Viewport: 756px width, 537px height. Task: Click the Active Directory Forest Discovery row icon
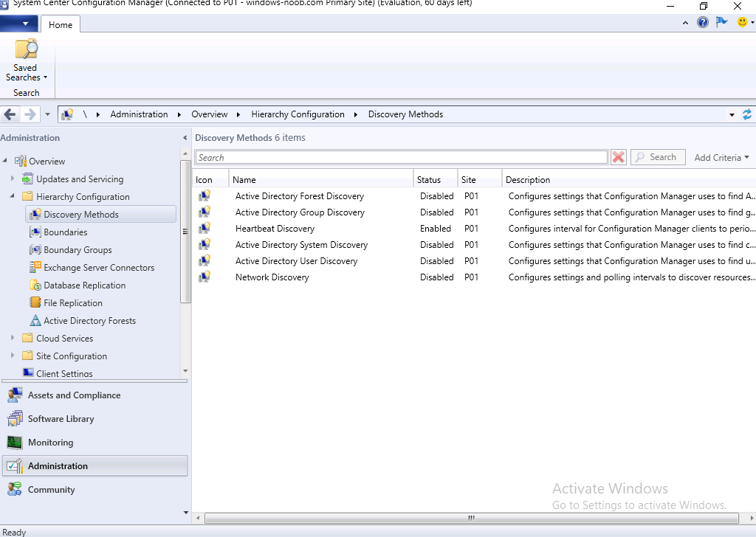(x=205, y=196)
